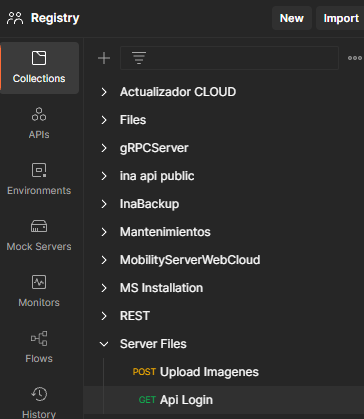The width and height of the screenshot is (364, 419).
Task: Click the New button
Action: click(x=292, y=18)
